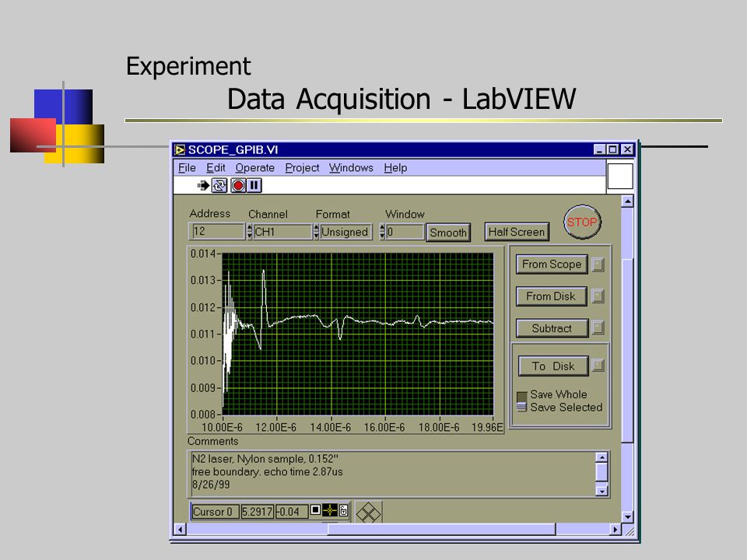Screen dimensions: 747x560
Task: Click the horizontal scrollbar thumb
Action: [x=442, y=529]
